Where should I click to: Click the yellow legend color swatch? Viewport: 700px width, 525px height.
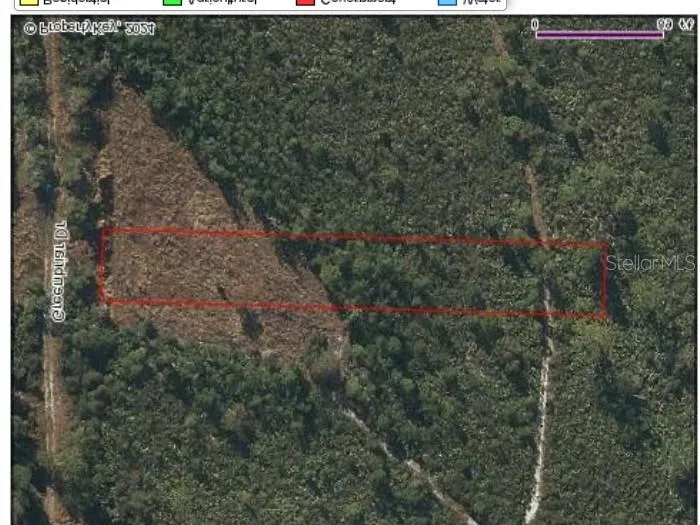coord(27,3)
